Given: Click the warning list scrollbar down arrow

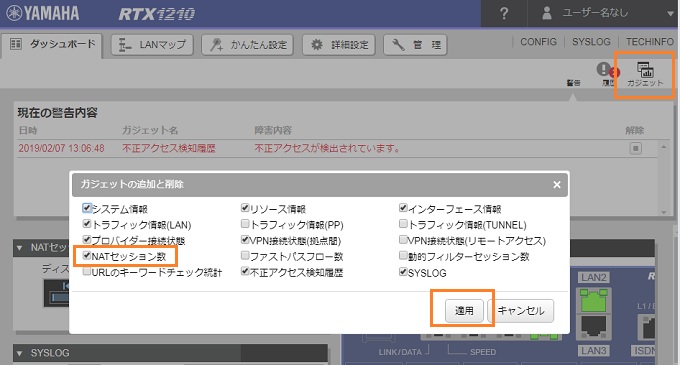Looking at the screenshot, I should pyautogui.click(x=664, y=212).
